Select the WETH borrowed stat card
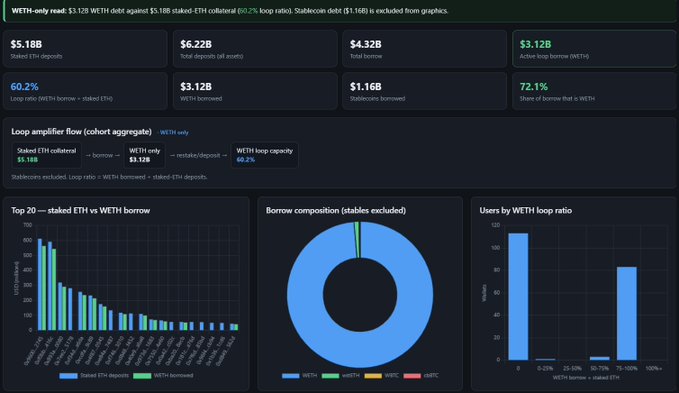 255,91
